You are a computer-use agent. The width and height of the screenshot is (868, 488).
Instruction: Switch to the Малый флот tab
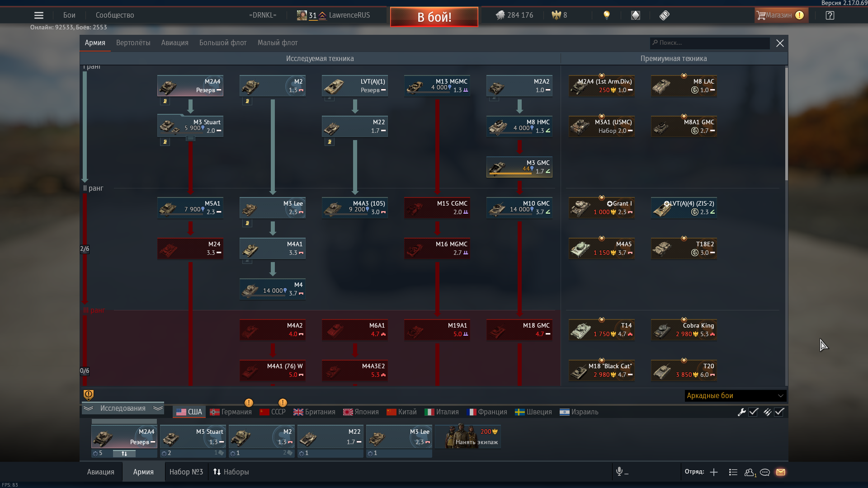coord(278,43)
